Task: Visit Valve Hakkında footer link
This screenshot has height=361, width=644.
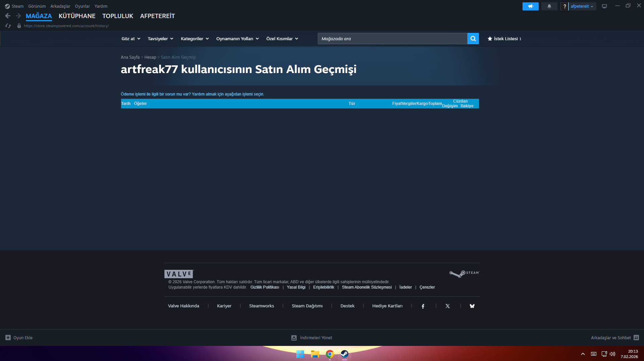Action: tap(184, 306)
